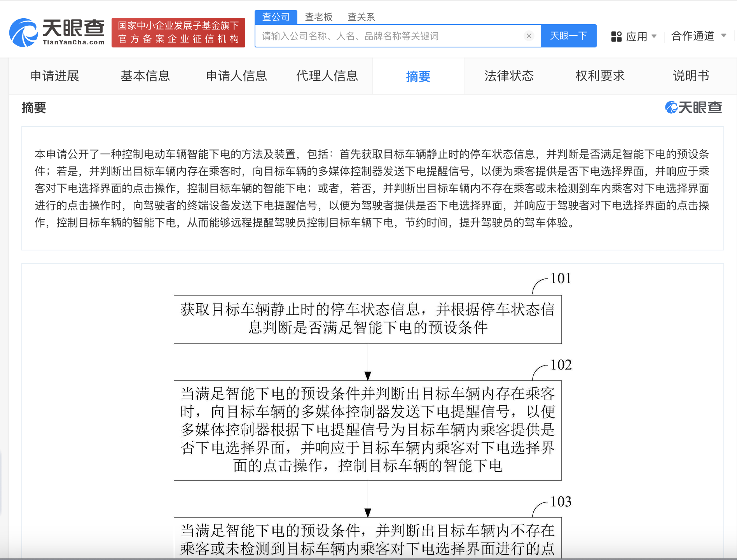Open the 说明书 tab
The width and height of the screenshot is (737, 560).
691,76
